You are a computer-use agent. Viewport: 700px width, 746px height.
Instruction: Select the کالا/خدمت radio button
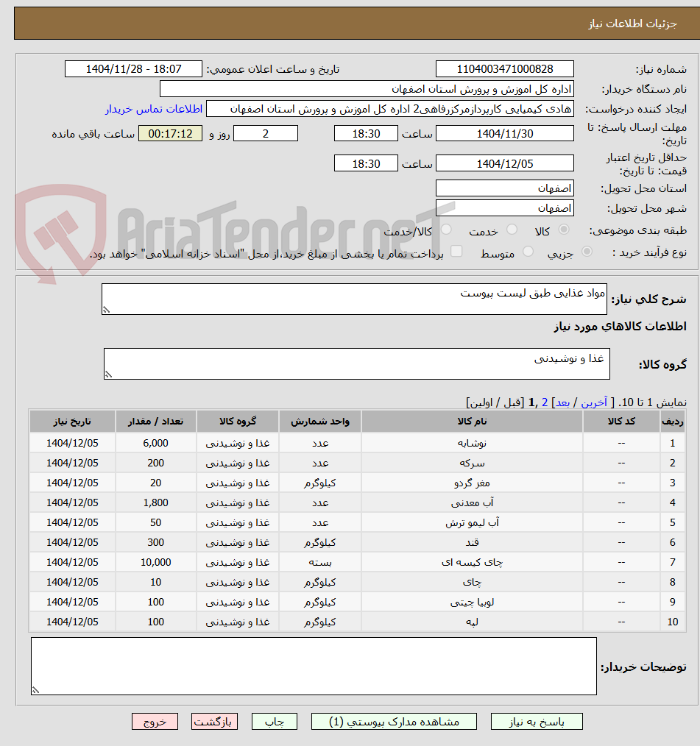coord(446,230)
